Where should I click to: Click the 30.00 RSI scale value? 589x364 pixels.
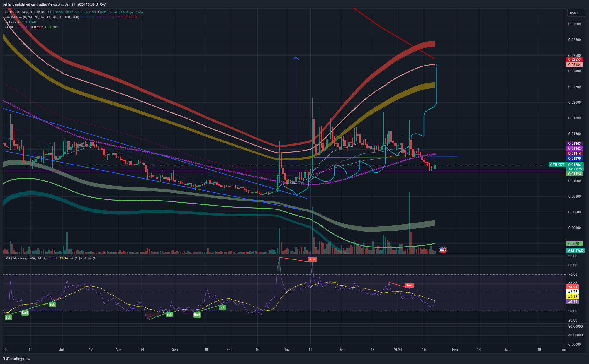point(573,311)
